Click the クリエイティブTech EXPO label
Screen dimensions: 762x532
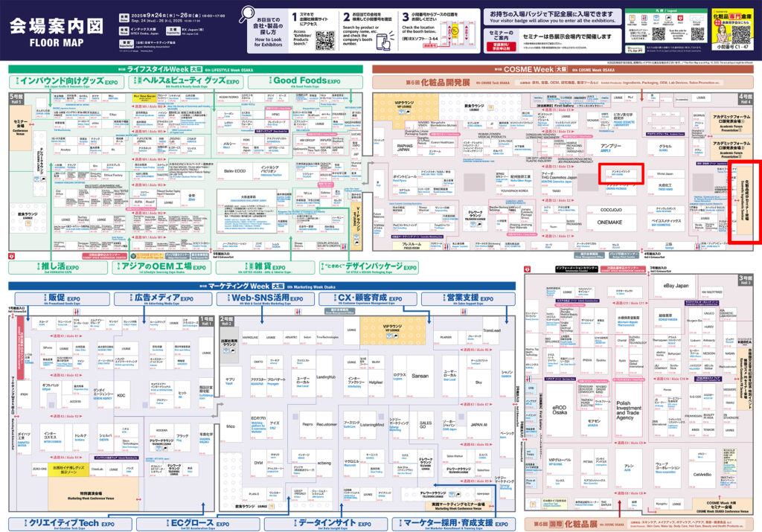[x=71, y=524]
